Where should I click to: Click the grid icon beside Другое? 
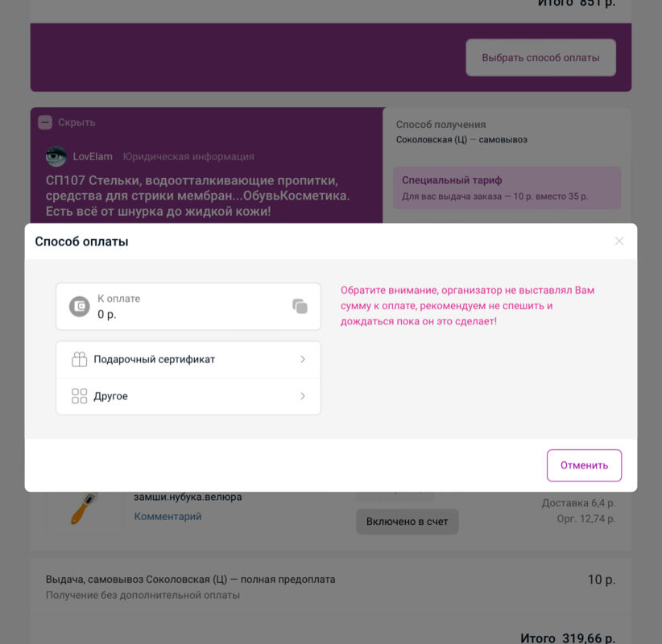click(79, 396)
